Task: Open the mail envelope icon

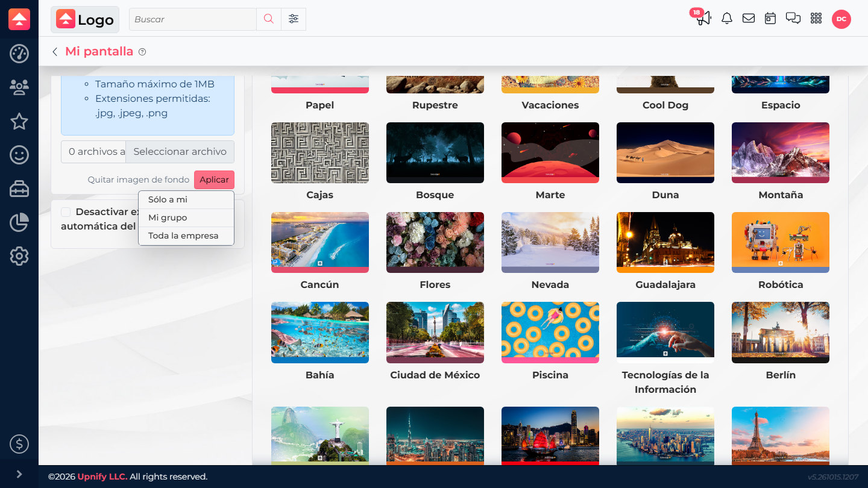Action: tap(749, 19)
